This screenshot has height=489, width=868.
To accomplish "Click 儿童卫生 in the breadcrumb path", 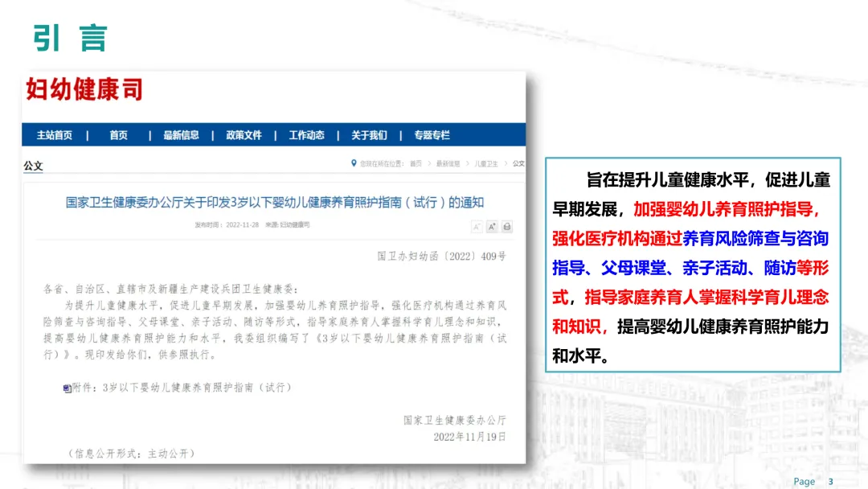I will pos(486,163).
